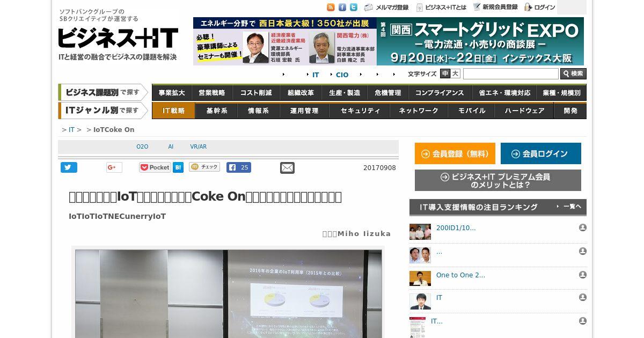
Task: Click ビジネス+ITとは link
Action: point(441,8)
